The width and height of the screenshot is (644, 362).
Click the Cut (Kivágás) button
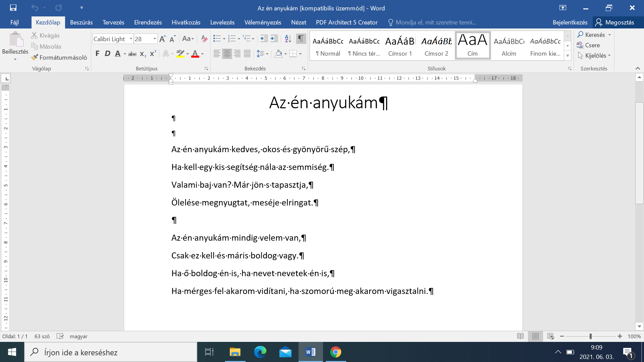point(45,36)
